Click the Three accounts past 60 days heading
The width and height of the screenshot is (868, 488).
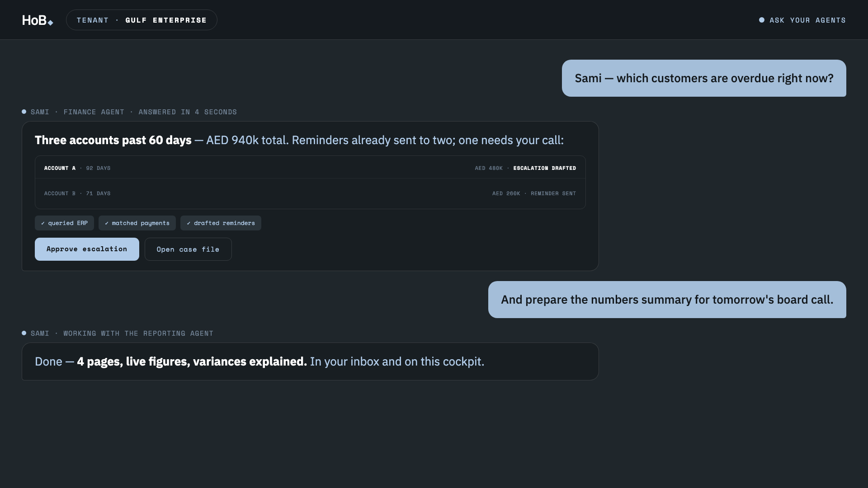pos(113,140)
